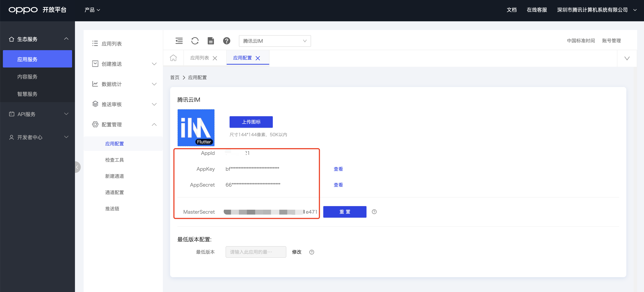Select 内容服务 in the sidebar

(x=27, y=77)
